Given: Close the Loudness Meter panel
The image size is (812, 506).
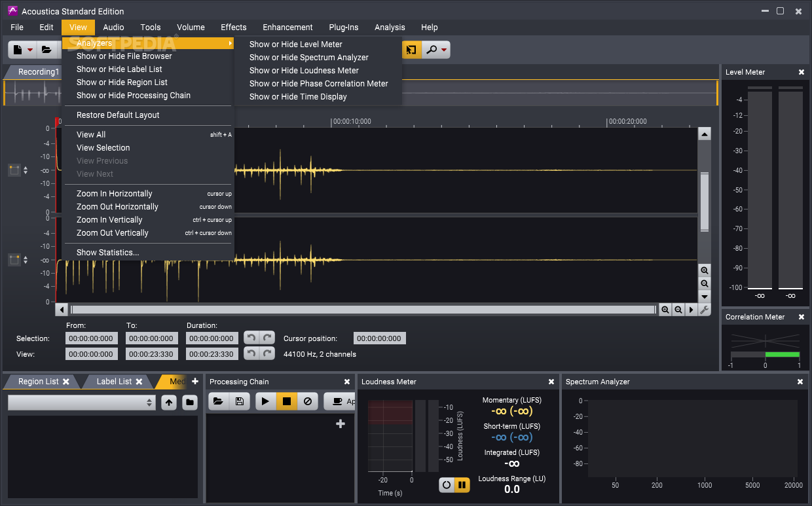Looking at the screenshot, I should [x=551, y=382].
